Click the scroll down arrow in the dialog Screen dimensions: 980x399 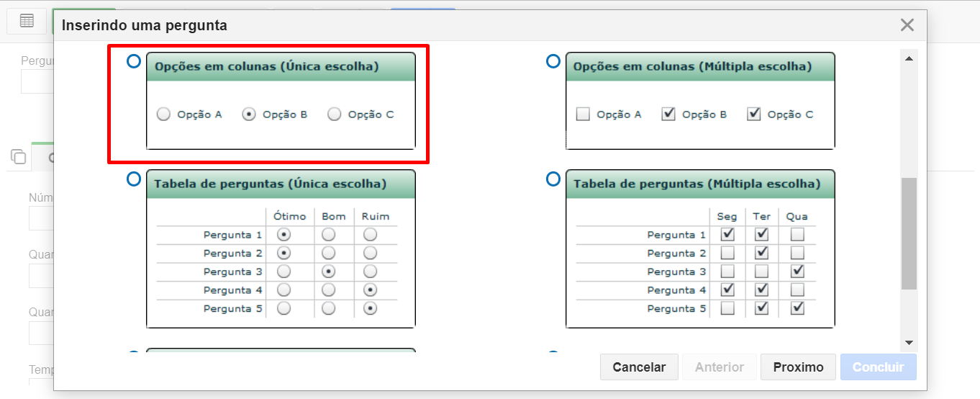tap(909, 343)
